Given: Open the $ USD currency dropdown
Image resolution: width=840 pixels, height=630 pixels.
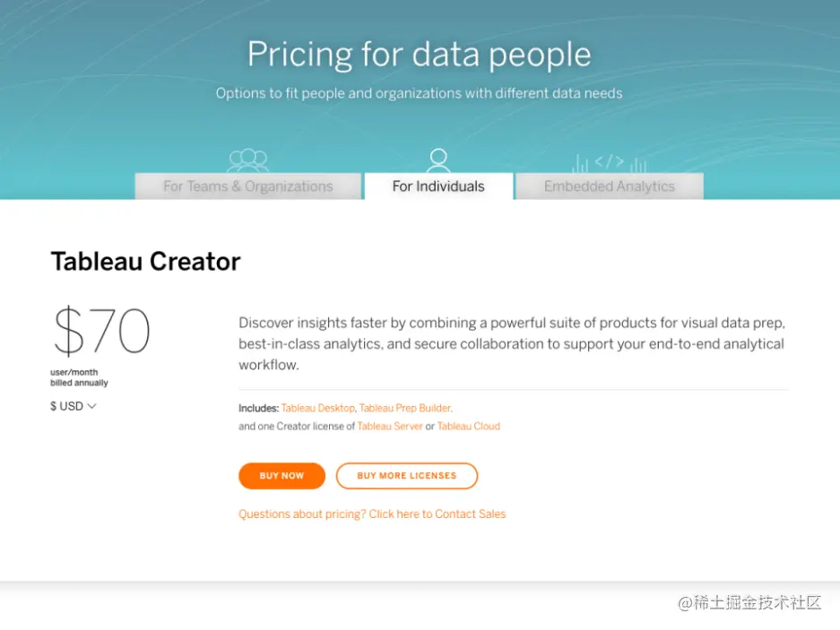Looking at the screenshot, I should coord(73,406).
